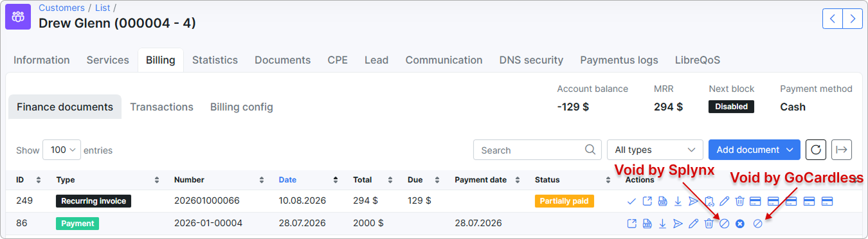Select the Billing tab
Viewport: 868px width, 239px height.
click(x=161, y=60)
